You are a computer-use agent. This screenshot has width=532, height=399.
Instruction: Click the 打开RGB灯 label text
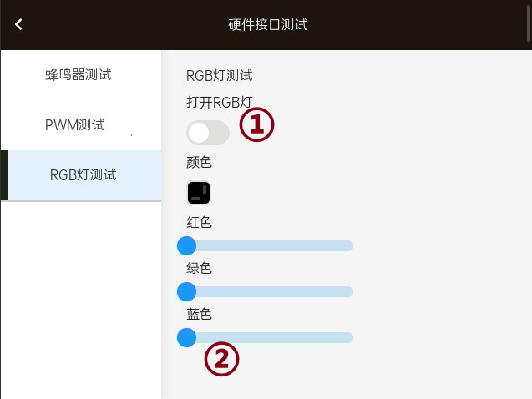(219, 103)
